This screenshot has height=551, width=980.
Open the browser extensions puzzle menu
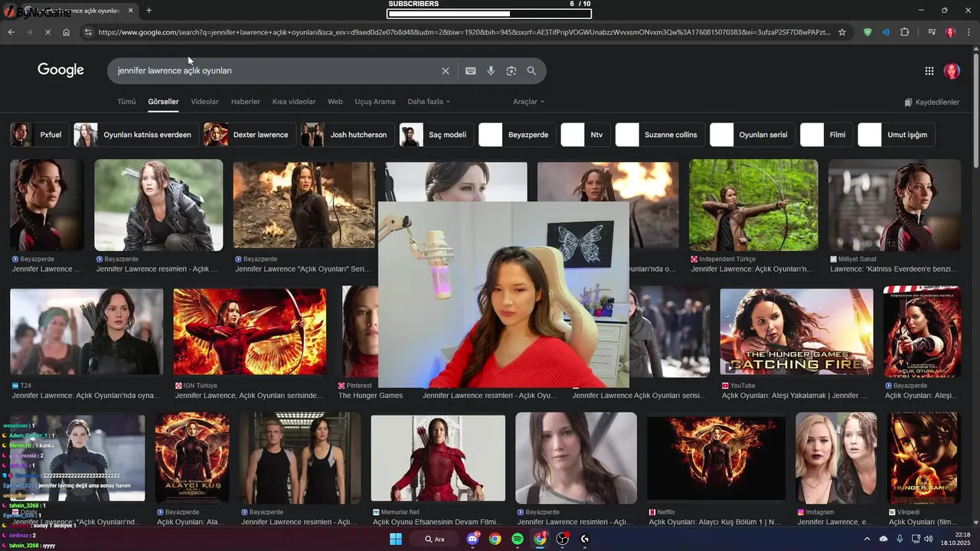point(905,32)
